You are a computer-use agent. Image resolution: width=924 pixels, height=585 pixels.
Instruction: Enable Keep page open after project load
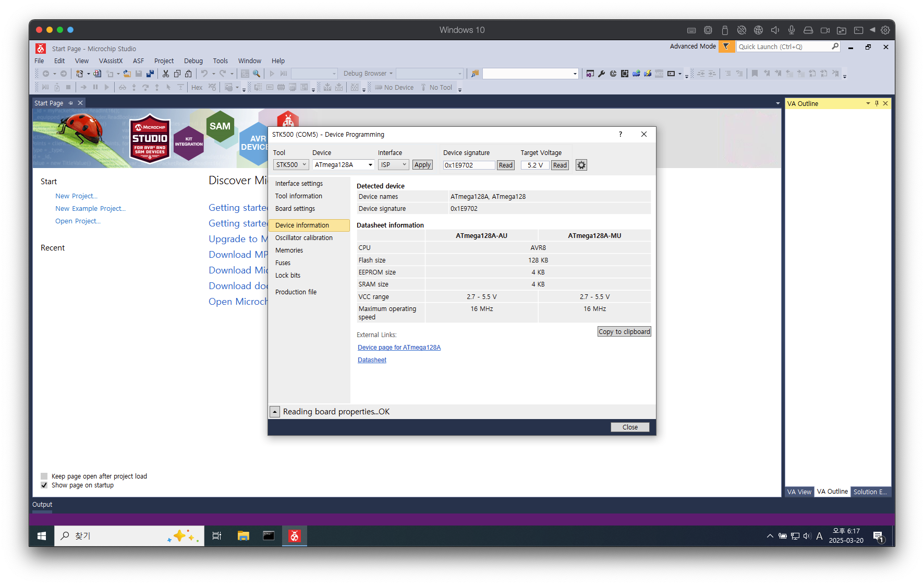44,476
